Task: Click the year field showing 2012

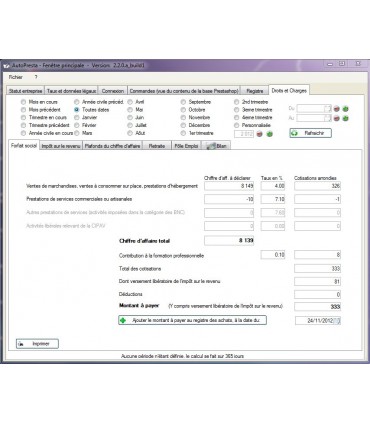Action: click(x=244, y=134)
